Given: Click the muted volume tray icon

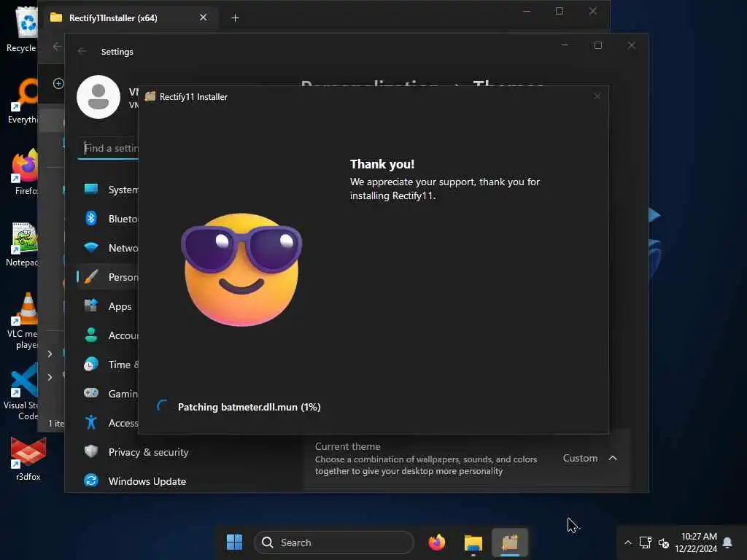Looking at the screenshot, I should tap(664, 542).
